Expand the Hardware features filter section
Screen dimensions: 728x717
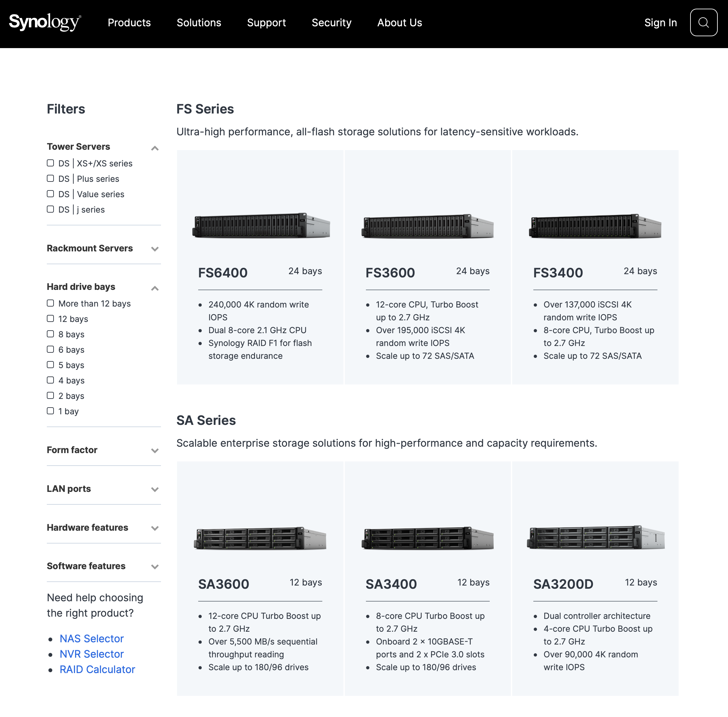tap(154, 528)
